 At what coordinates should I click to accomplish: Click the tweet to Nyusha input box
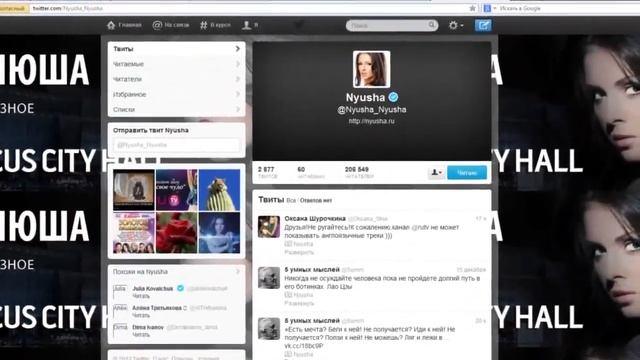coord(176,145)
